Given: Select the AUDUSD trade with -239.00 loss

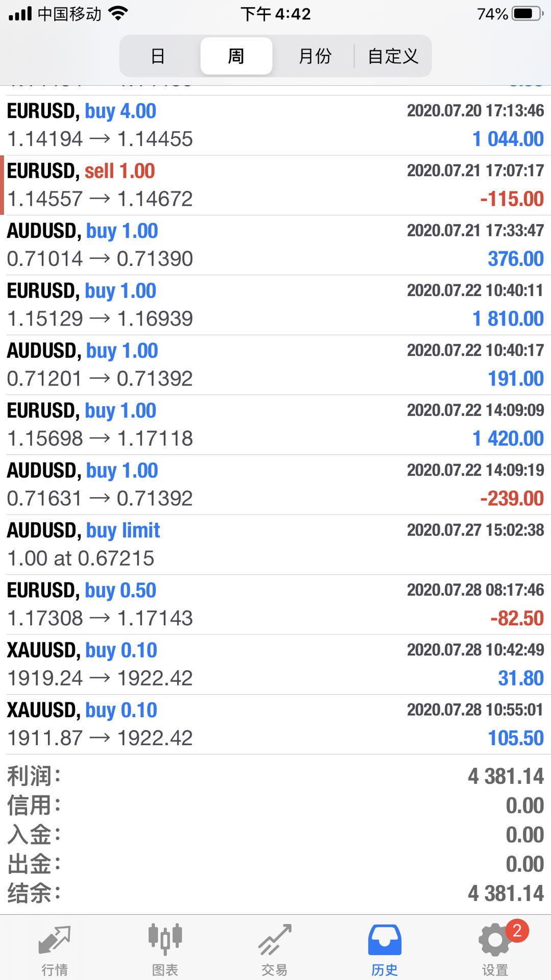Looking at the screenshot, I should coord(275,484).
